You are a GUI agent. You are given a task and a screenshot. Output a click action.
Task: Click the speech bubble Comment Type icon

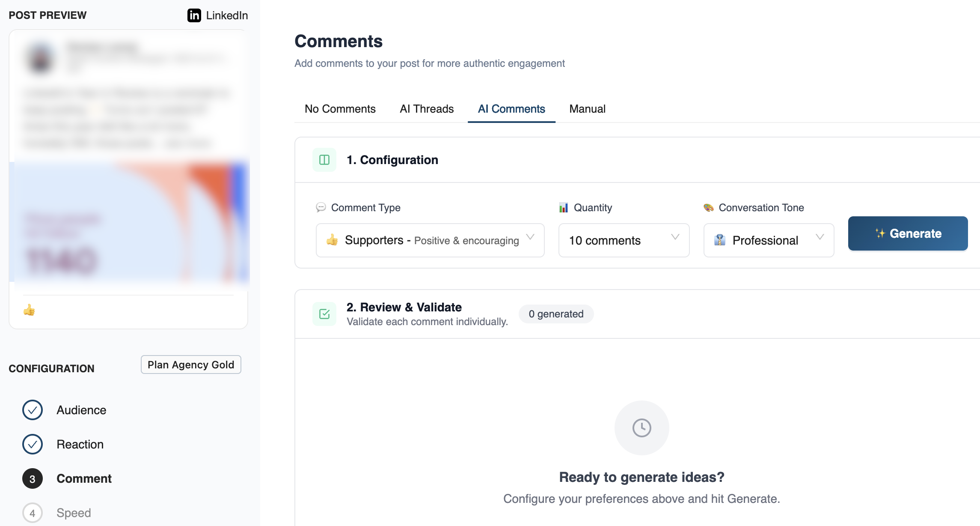click(x=321, y=208)
